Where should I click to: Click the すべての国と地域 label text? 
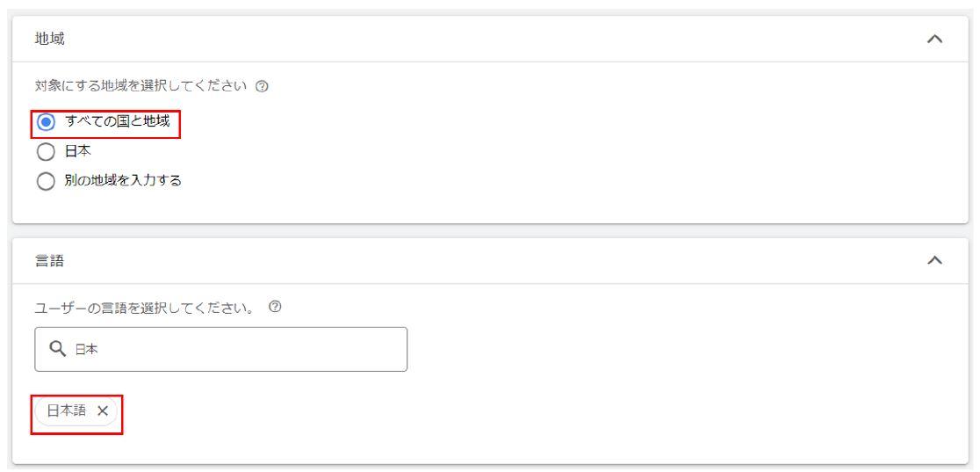[117, 121]
